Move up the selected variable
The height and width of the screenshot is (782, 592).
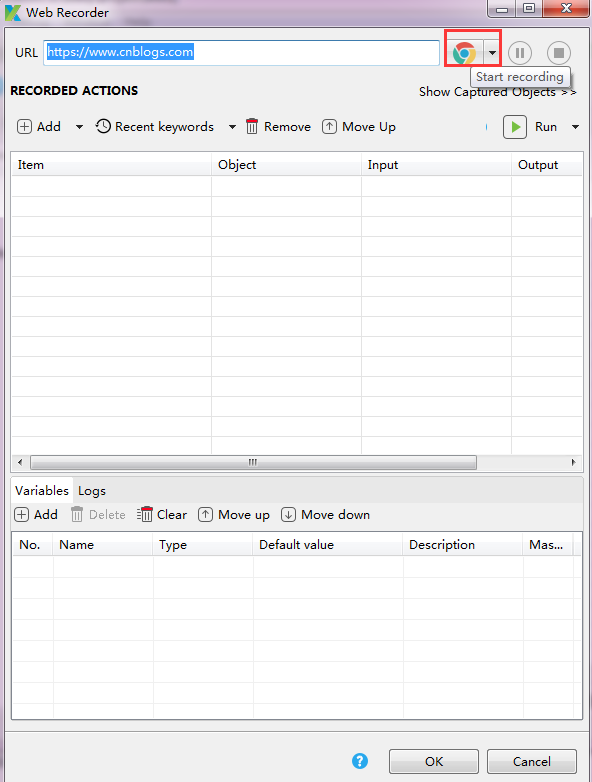click(x=234, y=515)
